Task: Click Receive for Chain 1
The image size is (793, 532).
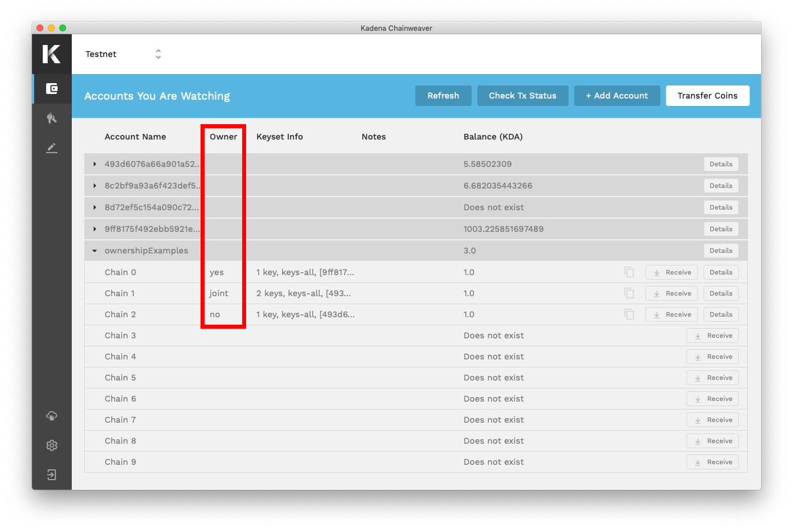Action: (x=672, y=293)
